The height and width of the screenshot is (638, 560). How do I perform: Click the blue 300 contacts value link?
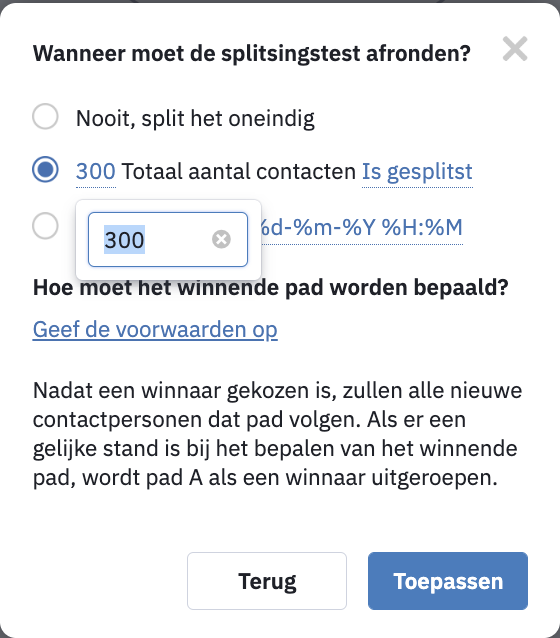click(96, 171)
